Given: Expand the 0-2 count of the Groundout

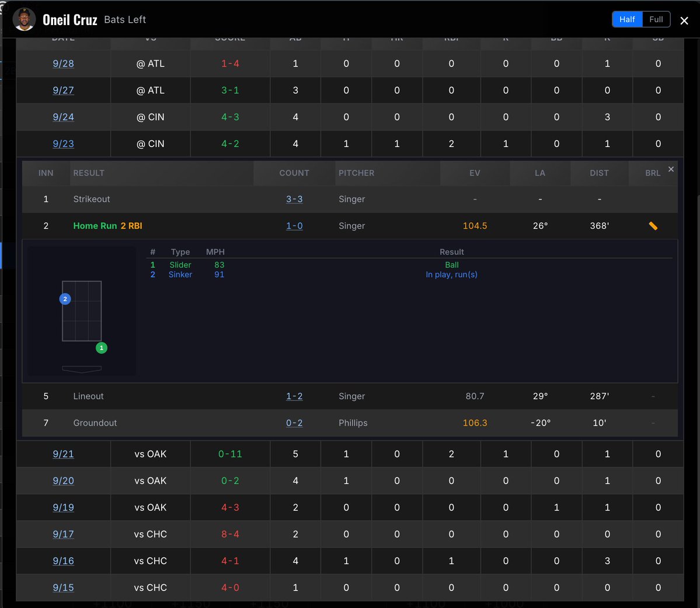Looking at the screenshot, I should [294, 423].
